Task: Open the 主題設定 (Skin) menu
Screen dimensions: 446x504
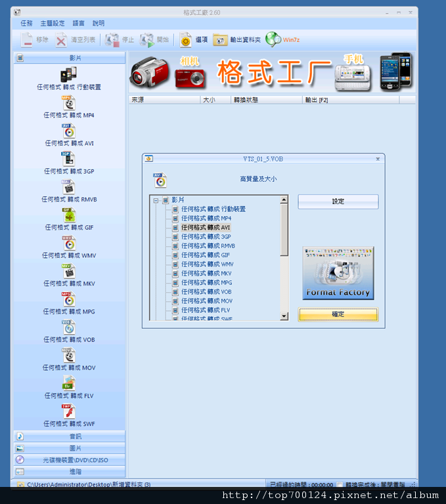Action: coord(53,23)
